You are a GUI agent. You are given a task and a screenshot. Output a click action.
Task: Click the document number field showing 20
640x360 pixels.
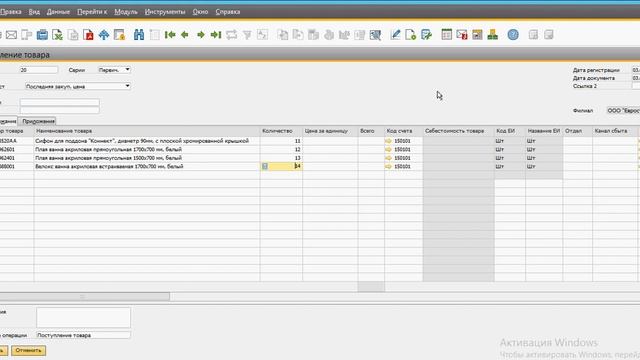(x=39, y=70)
